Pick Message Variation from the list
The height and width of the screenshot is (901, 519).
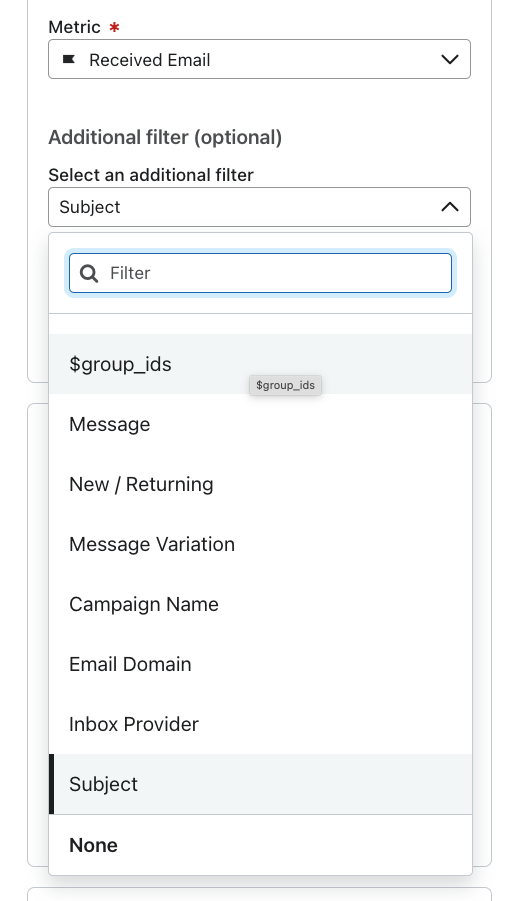click(260, 544)
